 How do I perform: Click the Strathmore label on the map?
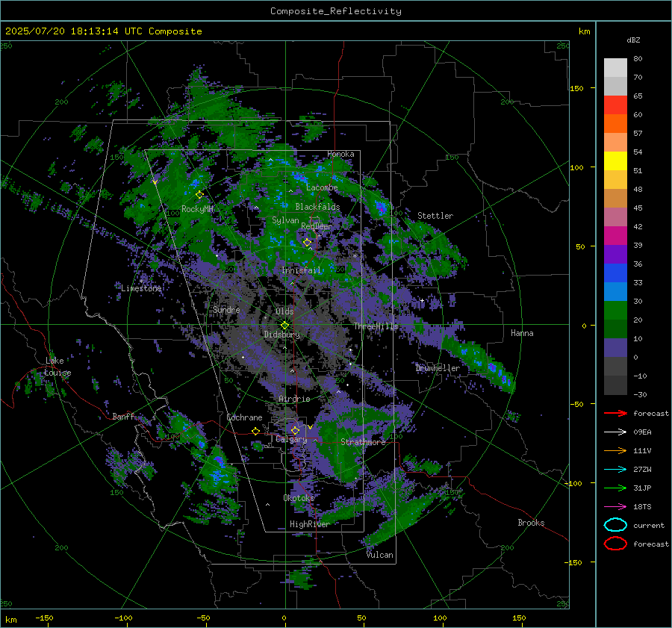click(363, 442)
